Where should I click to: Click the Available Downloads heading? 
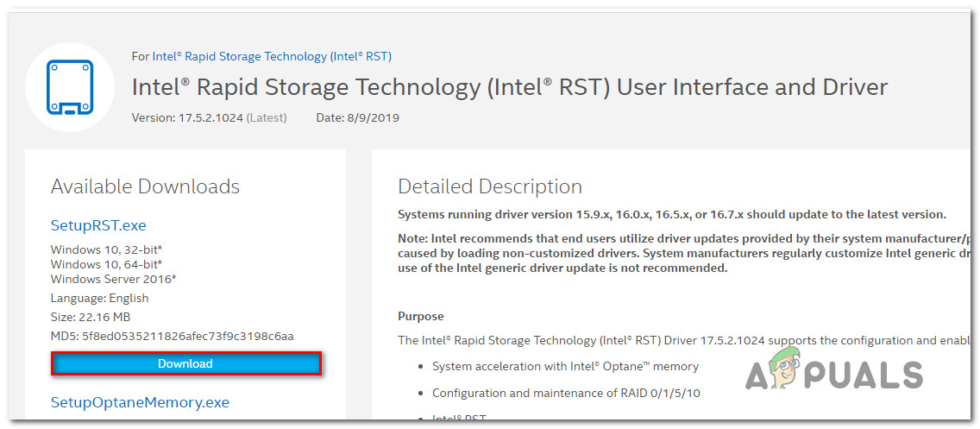click(x=145, y=186)
